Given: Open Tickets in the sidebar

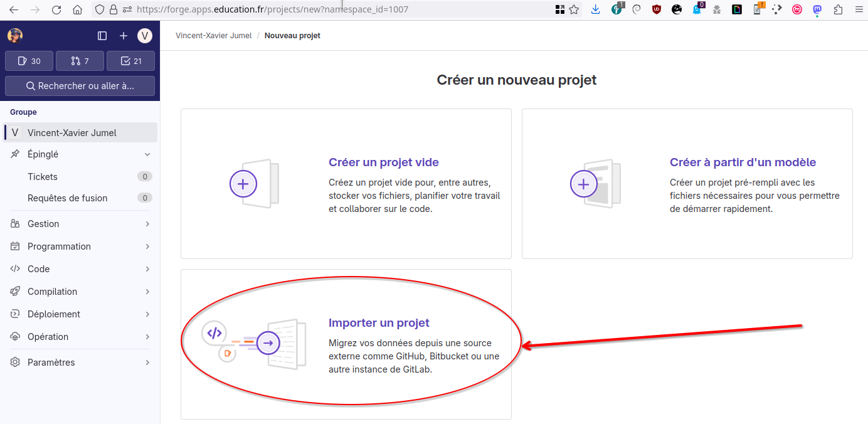Looking at the screenshot, I should tap(80, 177).
